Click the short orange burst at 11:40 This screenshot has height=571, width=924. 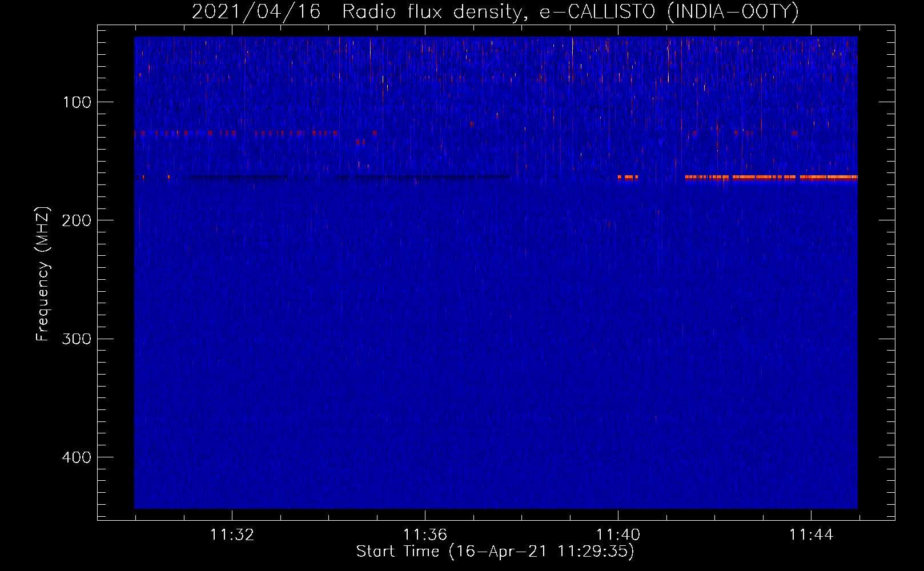click(628, 178)
